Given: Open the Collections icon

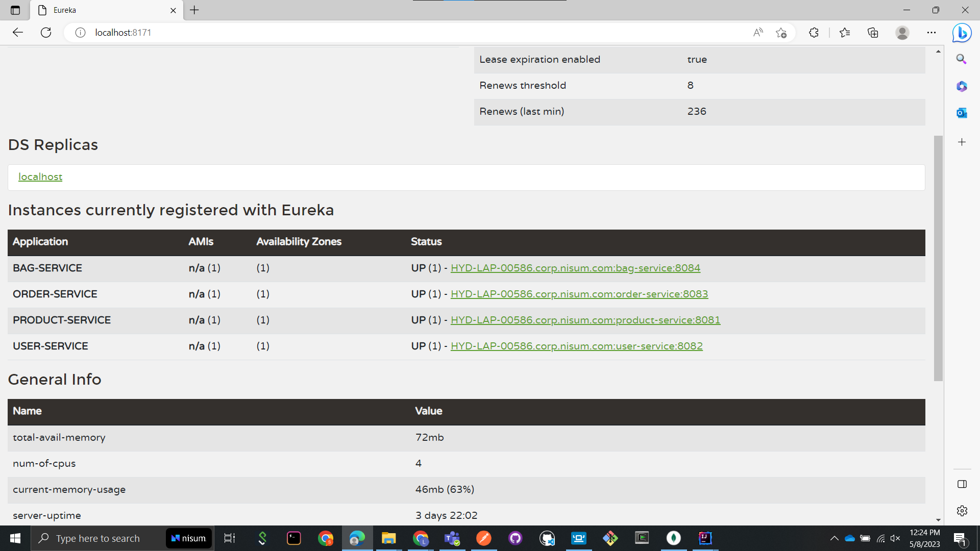Looking at the screenshot, I should [x=873, y=33].
